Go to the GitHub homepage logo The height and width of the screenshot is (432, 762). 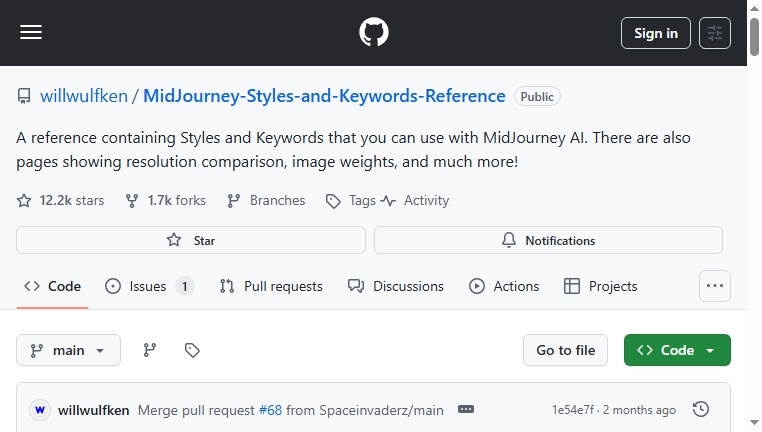point(373,33)
